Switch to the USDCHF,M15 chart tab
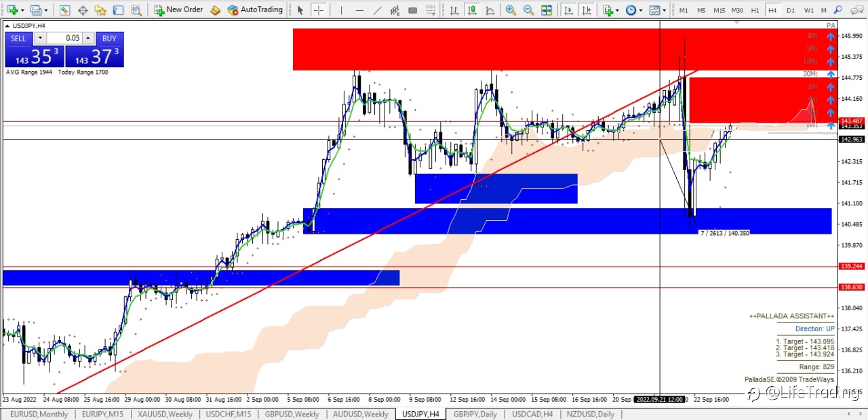Screen dimensions: 868x420 click(228, 414)
